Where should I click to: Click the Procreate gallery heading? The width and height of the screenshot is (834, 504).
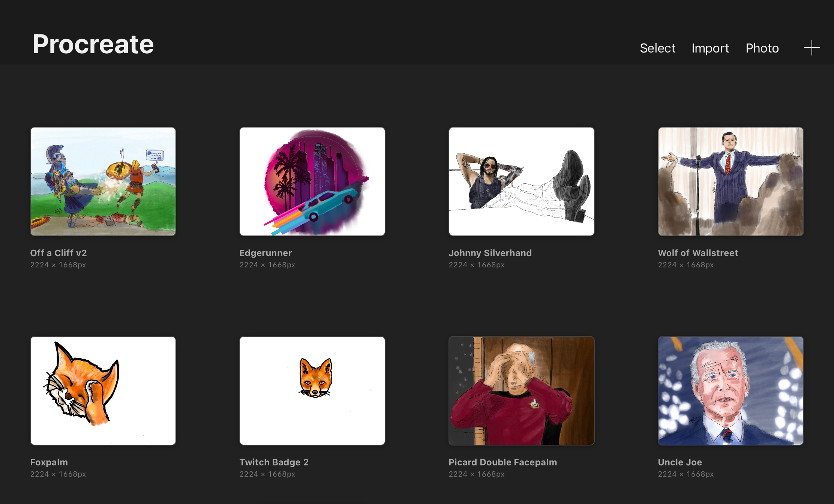93,44
